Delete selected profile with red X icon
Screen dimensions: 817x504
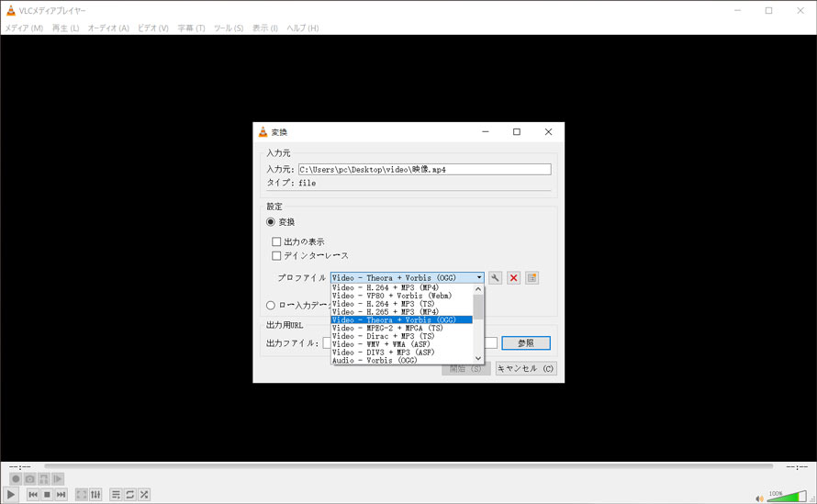click(x=514, y=278)
